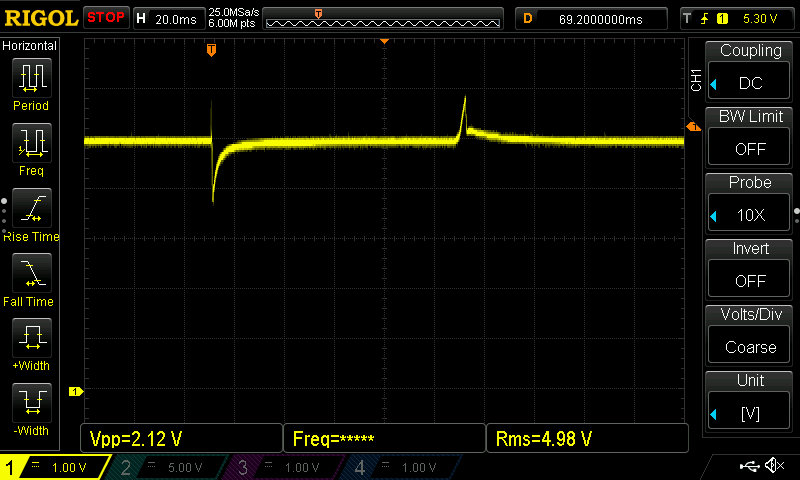Click the orange center time marker at top of grid
Image resolution: width=800 pixels, height=480 pixels.
384,41
